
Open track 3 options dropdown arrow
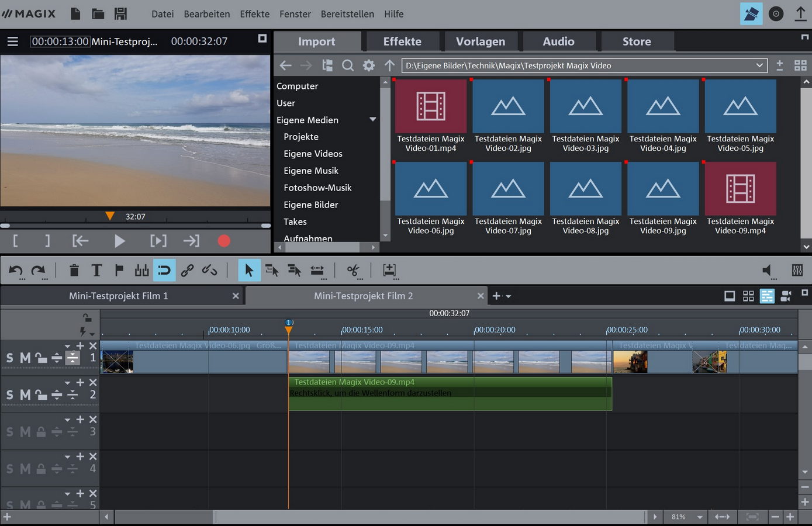[67, 420]
